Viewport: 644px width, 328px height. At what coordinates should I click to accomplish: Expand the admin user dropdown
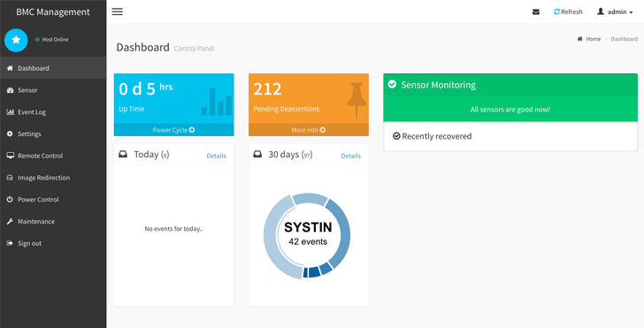pyautogui.click(x=615, y=11)
